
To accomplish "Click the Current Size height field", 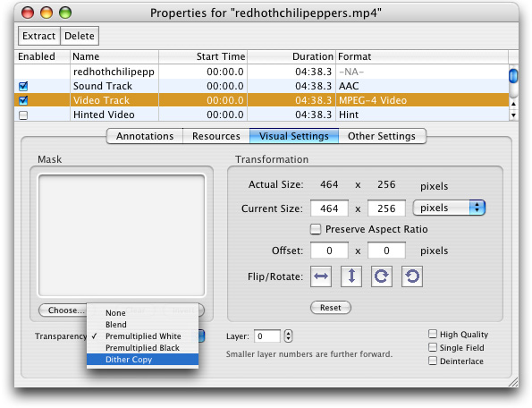I will [386, 208].
